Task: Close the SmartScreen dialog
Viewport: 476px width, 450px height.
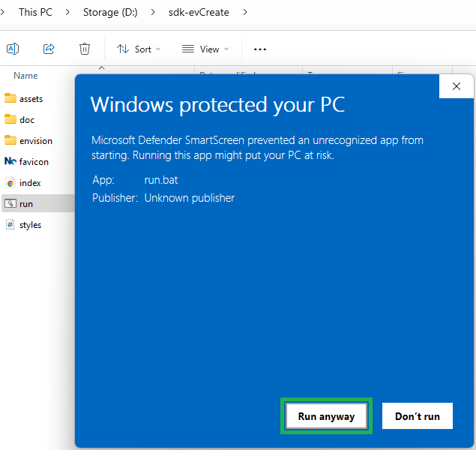Action: tap(456, 86)
